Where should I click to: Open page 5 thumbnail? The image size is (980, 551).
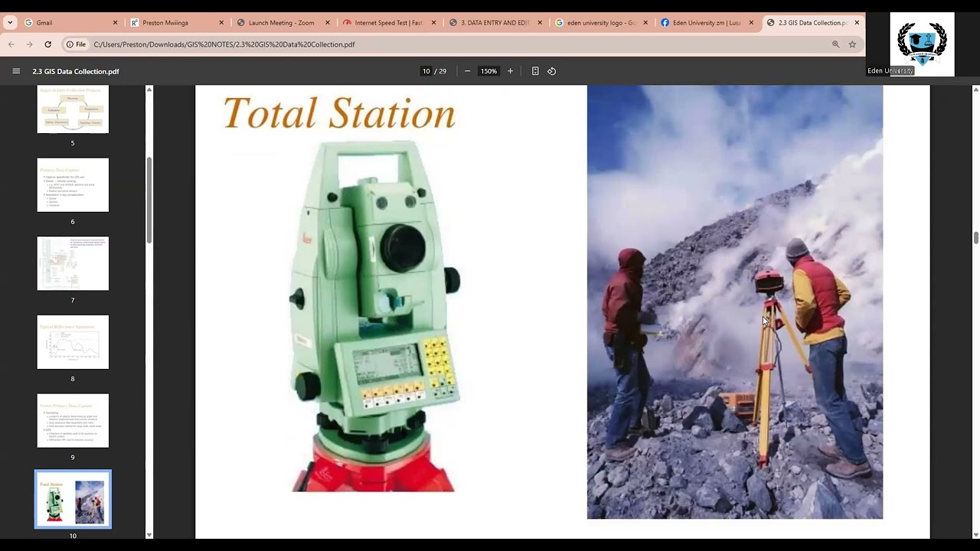[73, 109]
